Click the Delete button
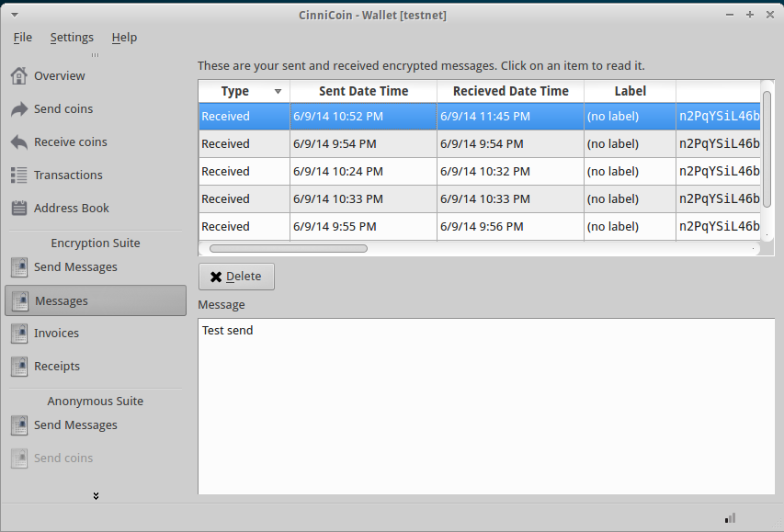This screenshot has width=784, height=532. point(236,277)
